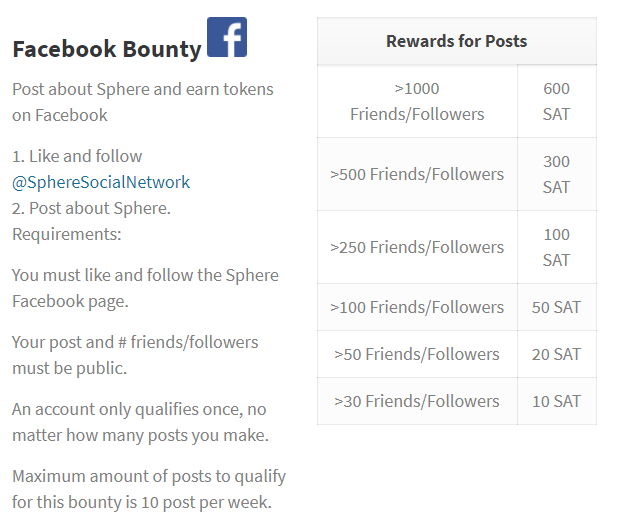
Task: Click the >250 Friends/Followers row cell
Action: [x=417, y=247]
